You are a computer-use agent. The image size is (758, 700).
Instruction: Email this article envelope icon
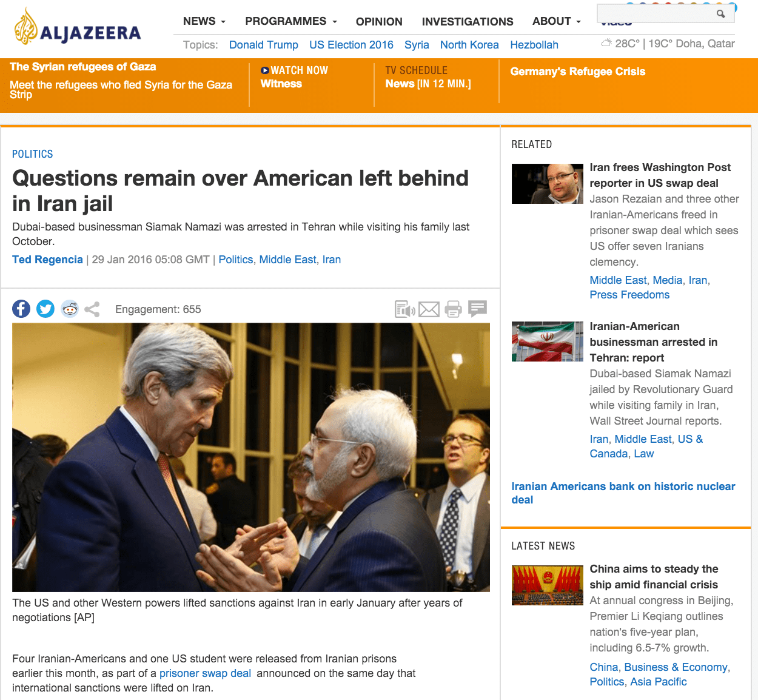[x=429, y=309]
